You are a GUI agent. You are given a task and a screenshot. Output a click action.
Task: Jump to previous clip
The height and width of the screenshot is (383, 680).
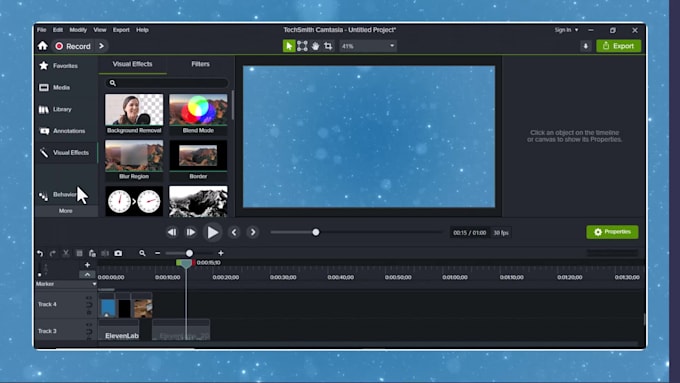pos(234,232)
